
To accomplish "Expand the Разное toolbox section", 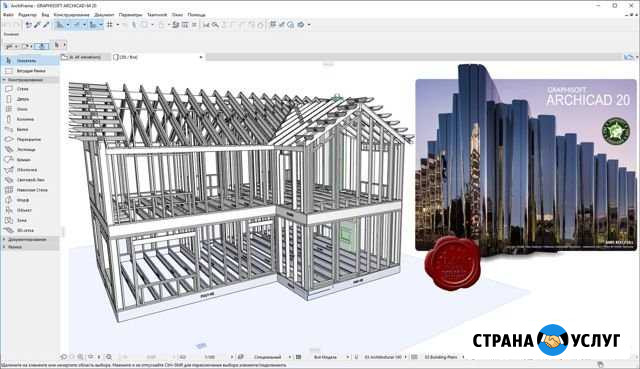I will (30, 247).
